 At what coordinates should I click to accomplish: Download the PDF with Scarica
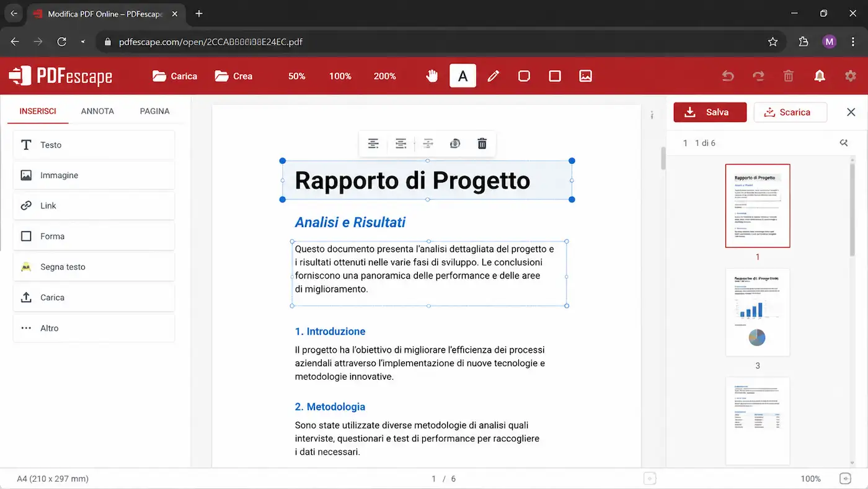click(x=790, y=112)
